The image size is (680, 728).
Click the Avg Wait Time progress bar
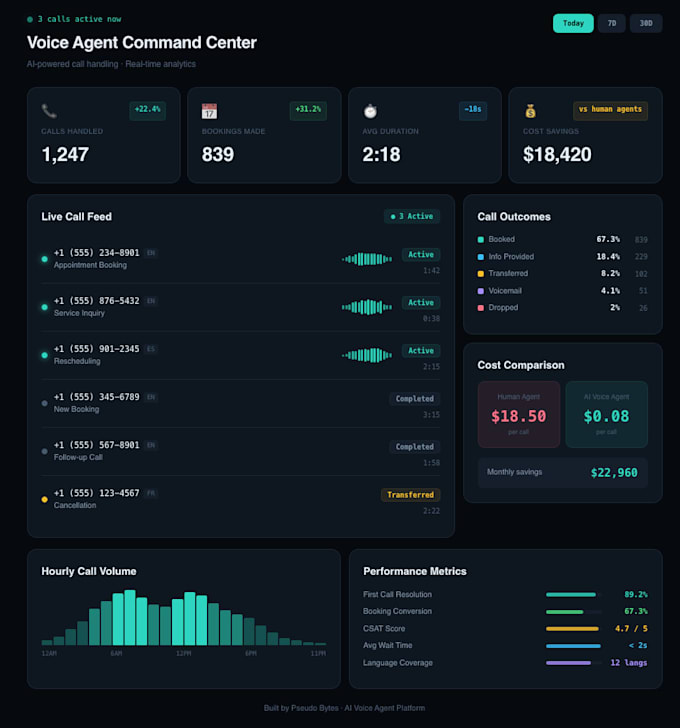click(574, 646)
